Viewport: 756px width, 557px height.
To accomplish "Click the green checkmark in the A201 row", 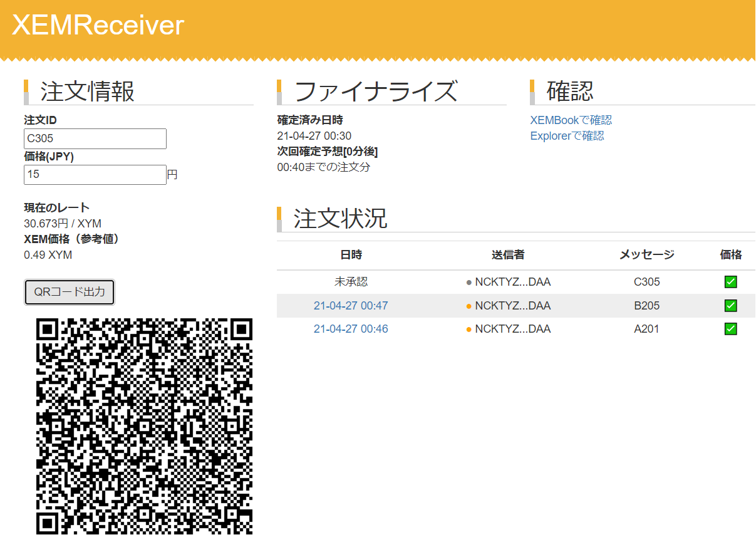I will pyautogui.click(x=730, y=329).
